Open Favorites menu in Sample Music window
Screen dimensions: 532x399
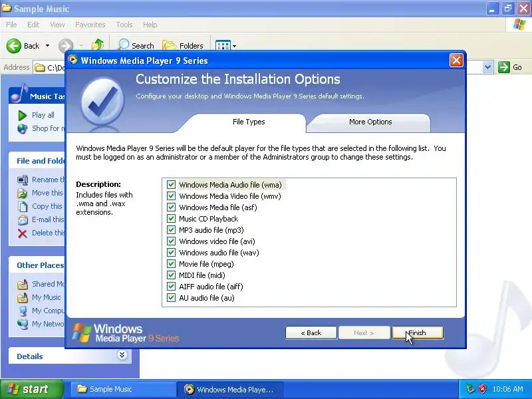pyautogui.click(x=90, y=25)
